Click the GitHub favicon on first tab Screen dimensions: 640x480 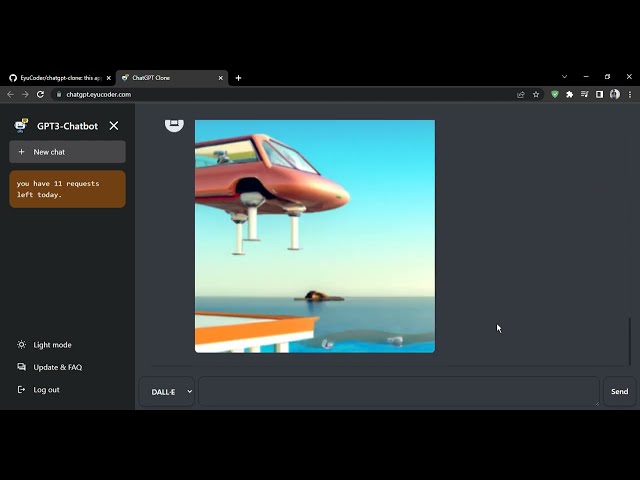point(13,78)
